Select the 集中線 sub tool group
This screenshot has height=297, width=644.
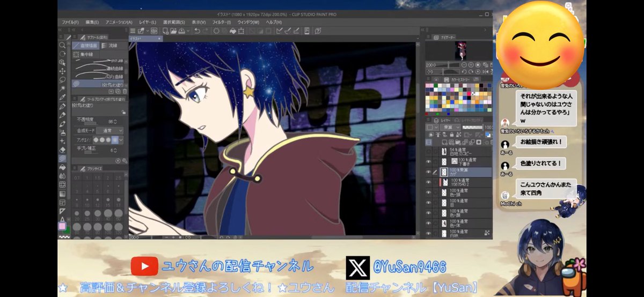click(86, 55)
